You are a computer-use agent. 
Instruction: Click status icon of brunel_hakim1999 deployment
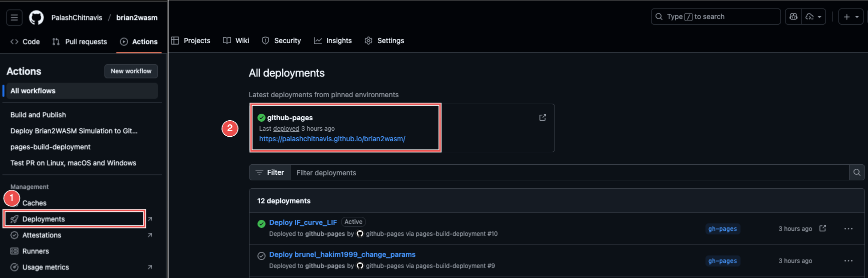coord(261,255)
